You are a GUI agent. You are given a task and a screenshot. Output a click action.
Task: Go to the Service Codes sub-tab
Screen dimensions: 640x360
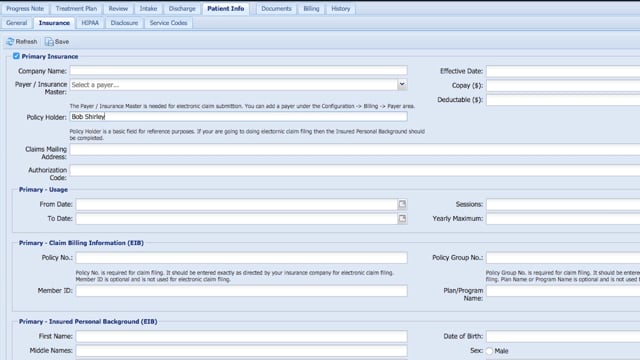click(x=168, y=23)
